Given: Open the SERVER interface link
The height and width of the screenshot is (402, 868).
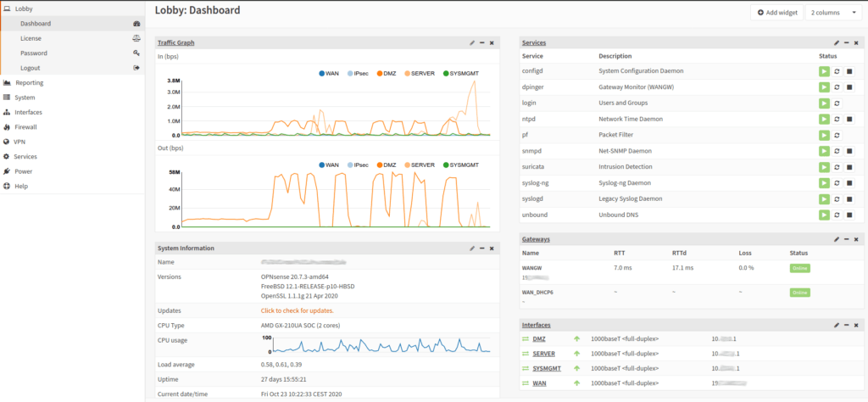Looking at the screenshot, I should click(543, 354).
